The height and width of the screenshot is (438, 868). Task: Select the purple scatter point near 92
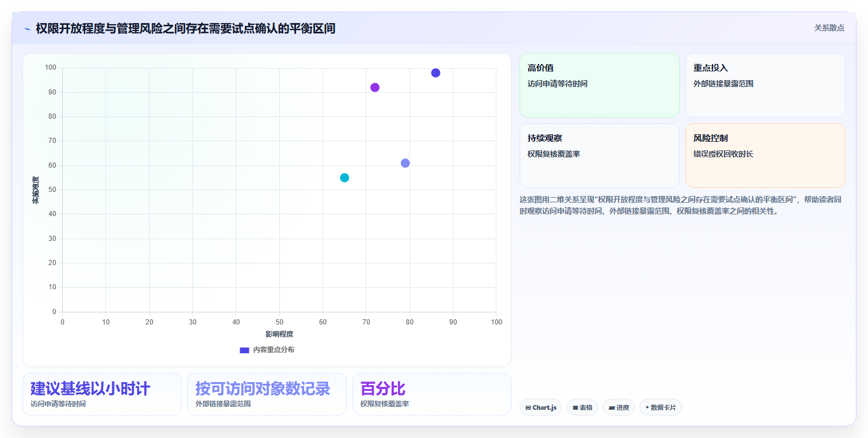click(375, 88)
